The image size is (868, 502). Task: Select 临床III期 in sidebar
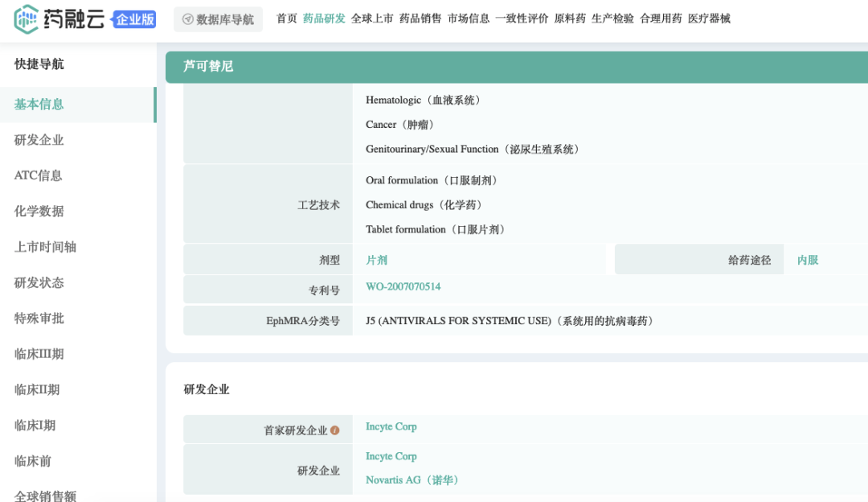[39, 354]
